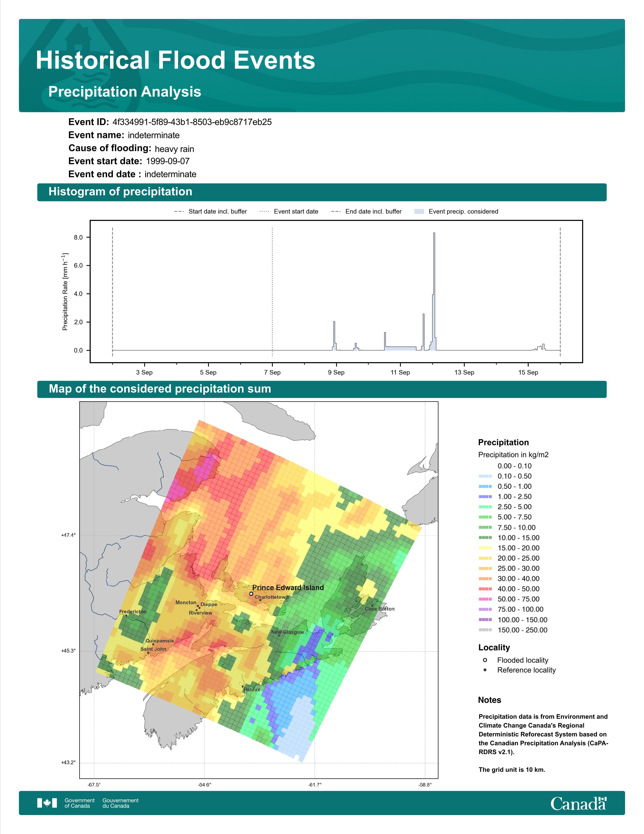This screenshot has height=834, width=644.
Task: Click the Riverview map label
Action: (x=201, y=613)
